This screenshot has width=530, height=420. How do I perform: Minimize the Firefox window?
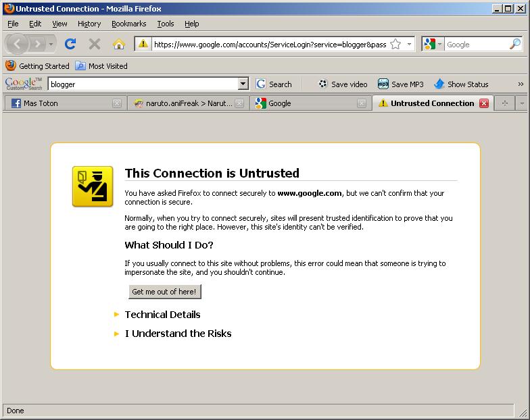[x=496, y=8]
